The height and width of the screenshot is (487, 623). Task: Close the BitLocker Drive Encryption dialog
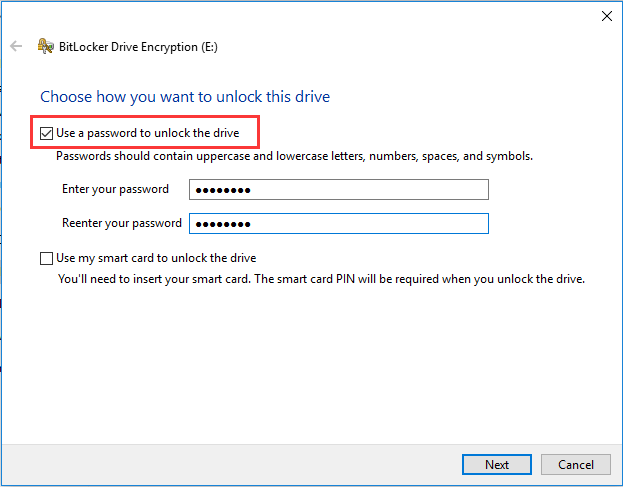point(606,16)
